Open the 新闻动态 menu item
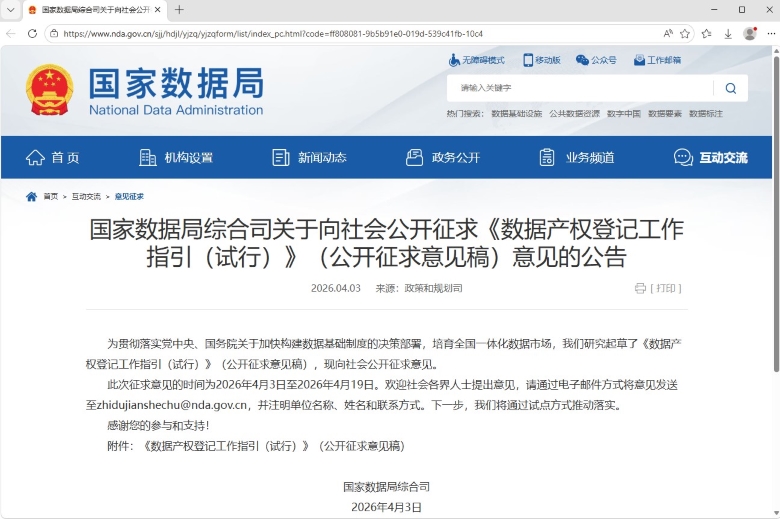Screen dimensions: 780x519 [309, 157]
